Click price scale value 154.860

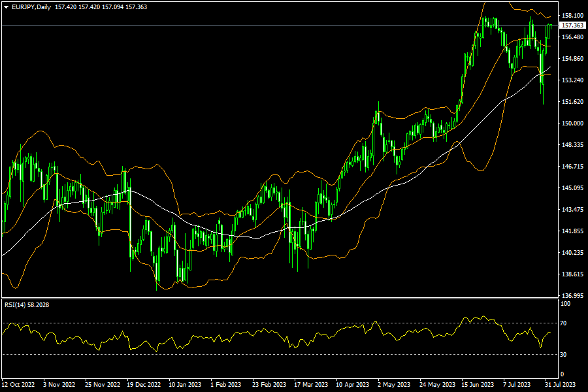572,59
